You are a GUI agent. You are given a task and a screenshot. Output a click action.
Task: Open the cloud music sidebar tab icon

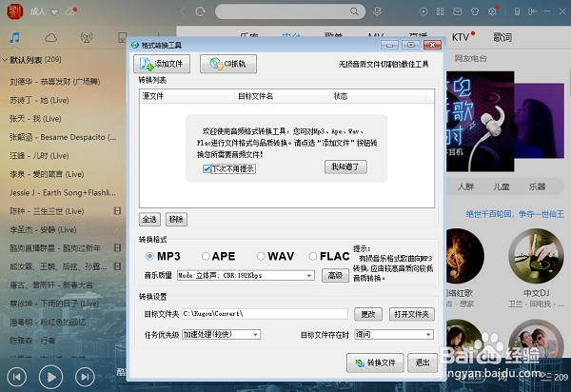[50, 37]
